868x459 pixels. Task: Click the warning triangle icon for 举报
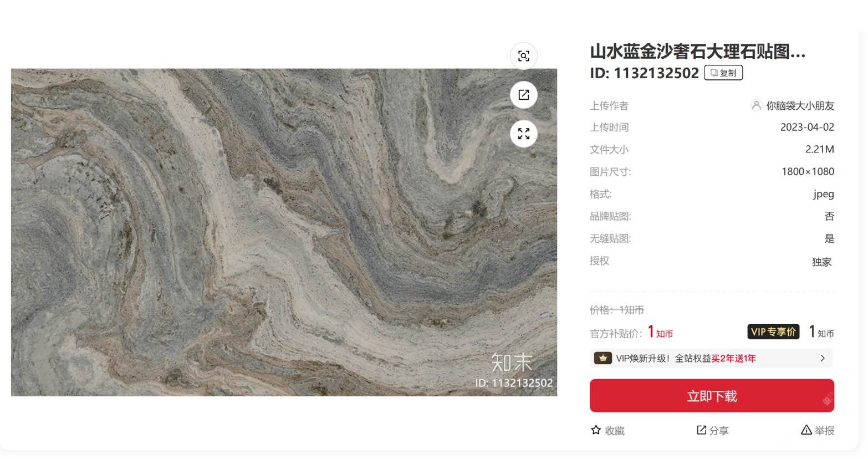pos(806,430)
